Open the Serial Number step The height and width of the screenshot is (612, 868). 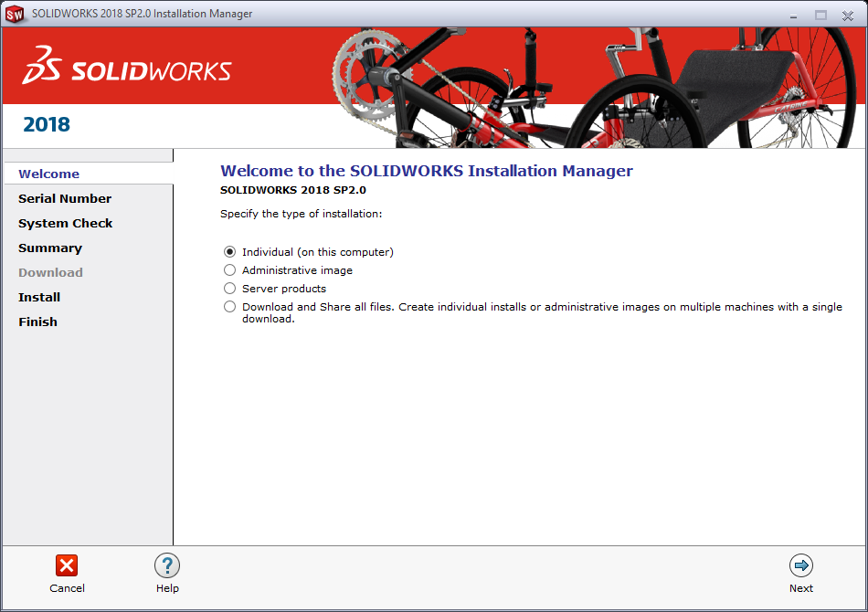[x=65, y=198]
